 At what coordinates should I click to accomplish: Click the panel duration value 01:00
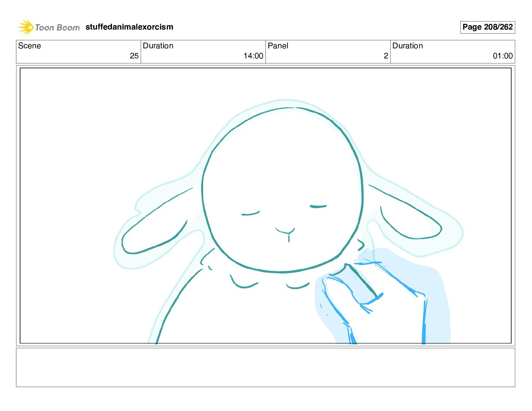coord(503,56)
